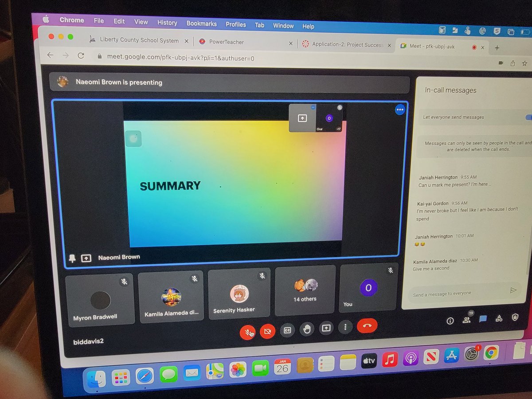
Task: Open Photos from the Dock
Action: 238,370
